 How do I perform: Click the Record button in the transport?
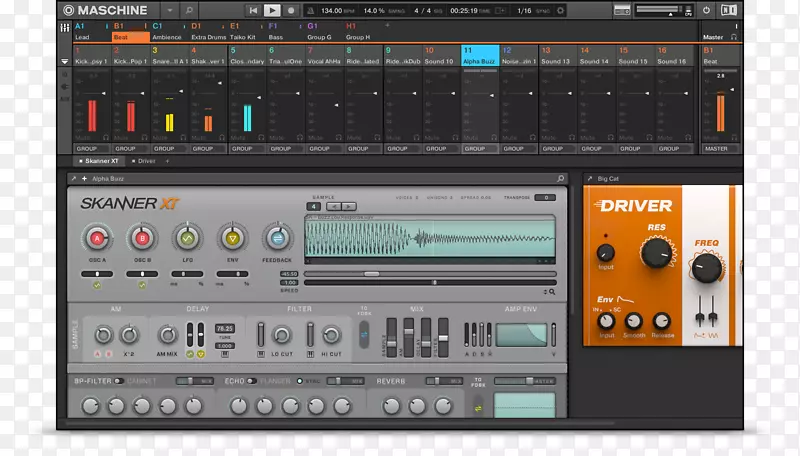pos(291,10)
